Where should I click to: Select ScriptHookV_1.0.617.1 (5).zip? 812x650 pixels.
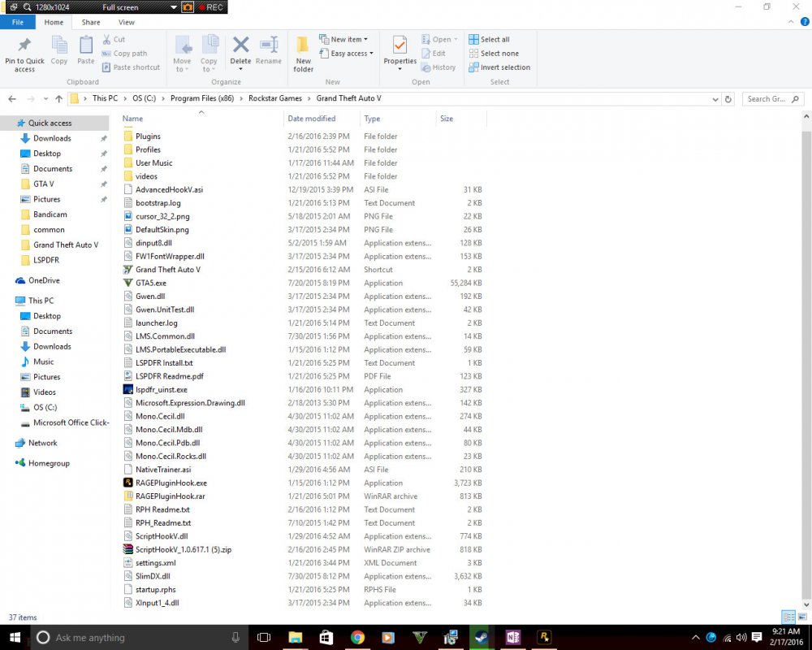coord(184,550)
